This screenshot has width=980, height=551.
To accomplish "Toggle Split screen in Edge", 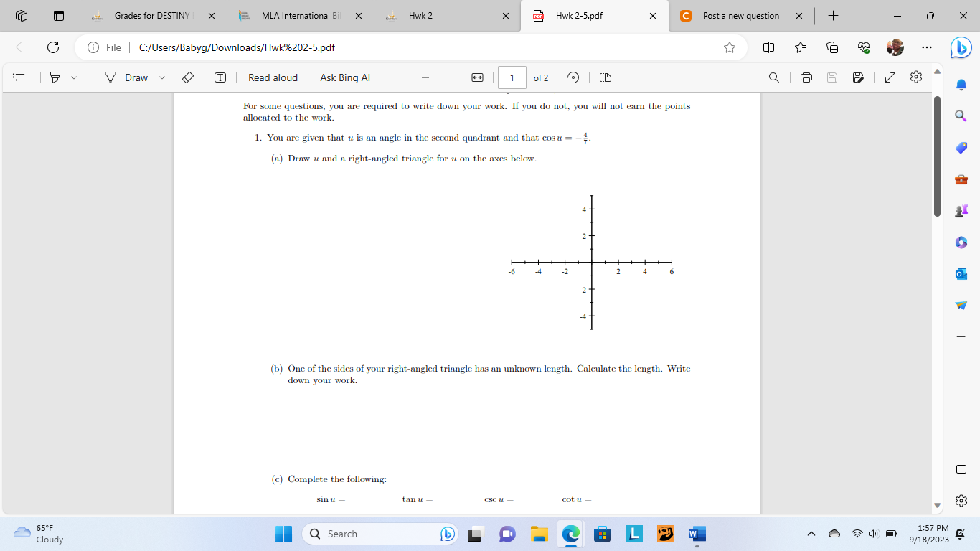I will [x=768, y=47].
